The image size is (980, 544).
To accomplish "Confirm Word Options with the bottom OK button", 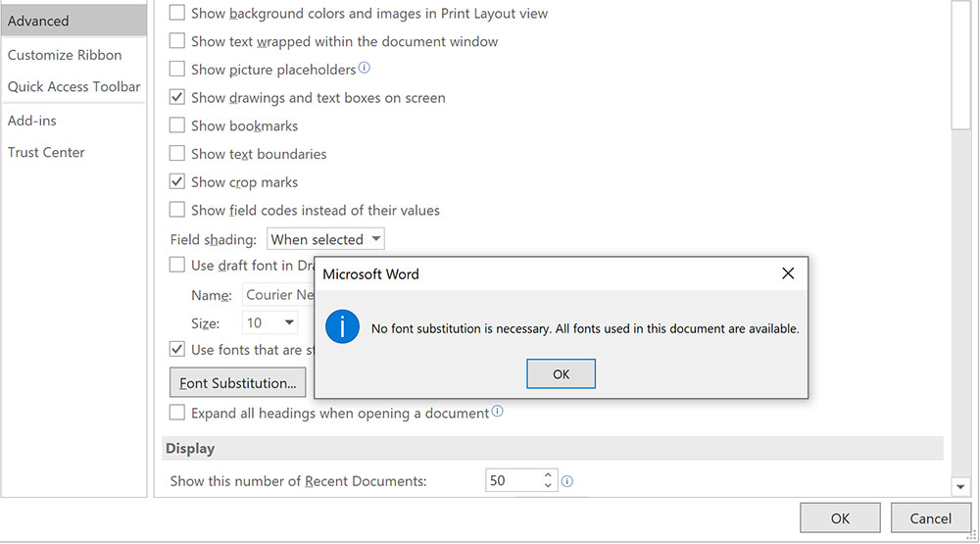I will tap(840, 519).
